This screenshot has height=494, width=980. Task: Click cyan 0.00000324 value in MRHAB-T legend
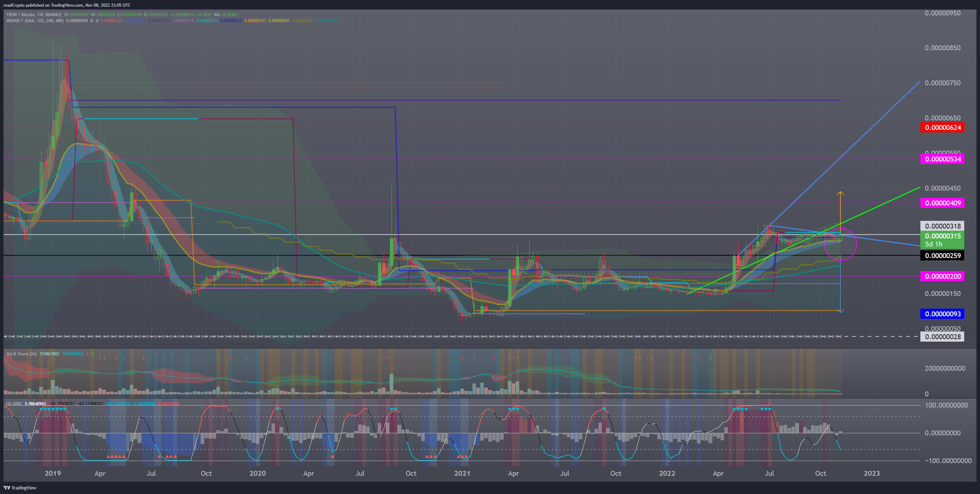coord(207,21)
